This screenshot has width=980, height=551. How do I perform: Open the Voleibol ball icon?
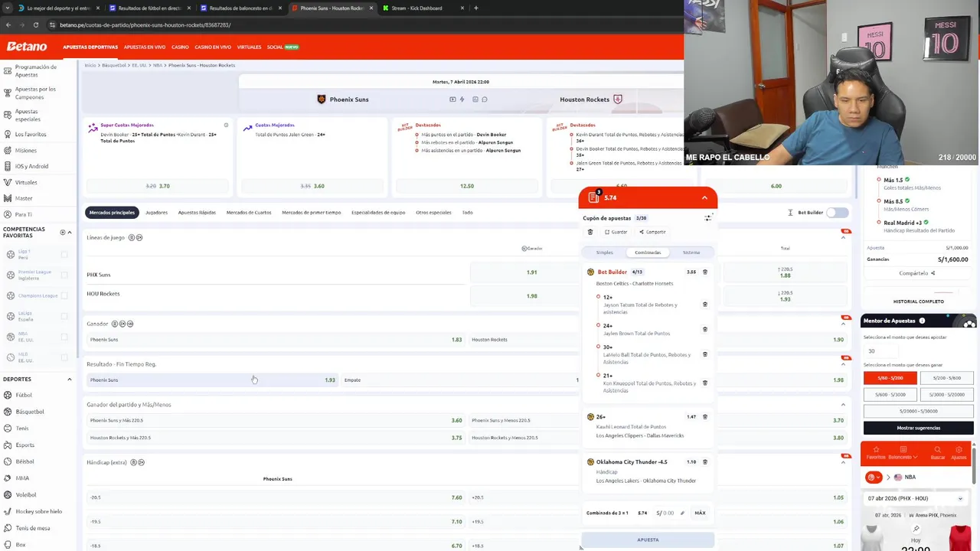pos(8,494)
